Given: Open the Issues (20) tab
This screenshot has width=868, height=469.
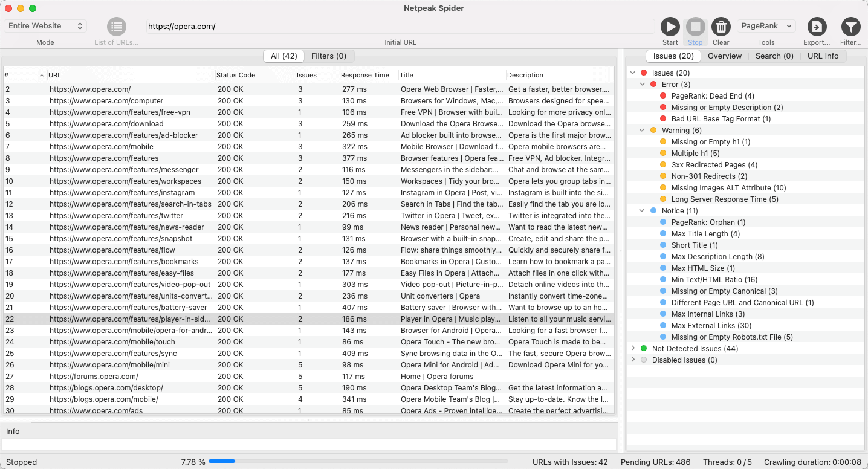Looking at the screenshot, I should click(673, 56).
